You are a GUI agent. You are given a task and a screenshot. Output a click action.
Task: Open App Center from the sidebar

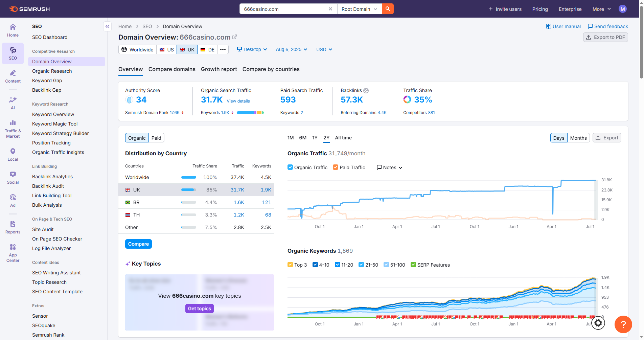click(13, 253)
